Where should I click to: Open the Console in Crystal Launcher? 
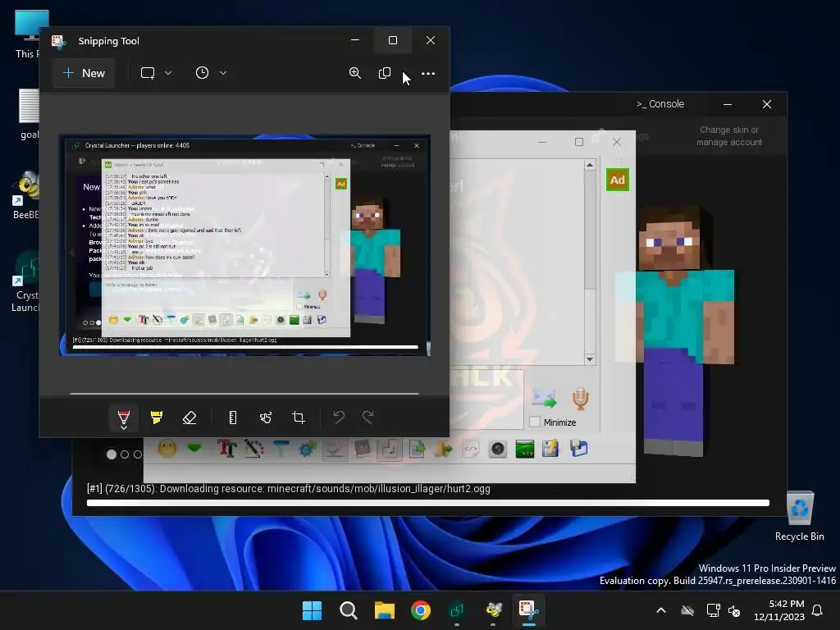[x=660, y=104]
